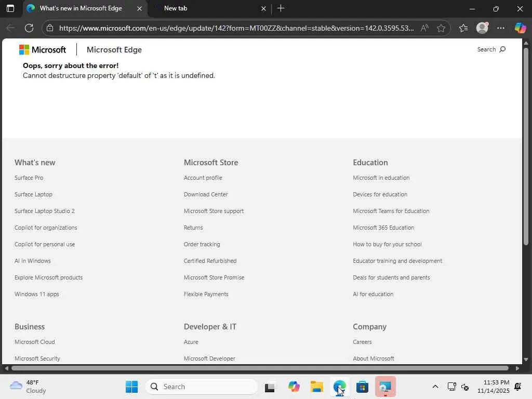Open Educator training and development link
Viewport: 532px width, 399px height.
point(397,261)
